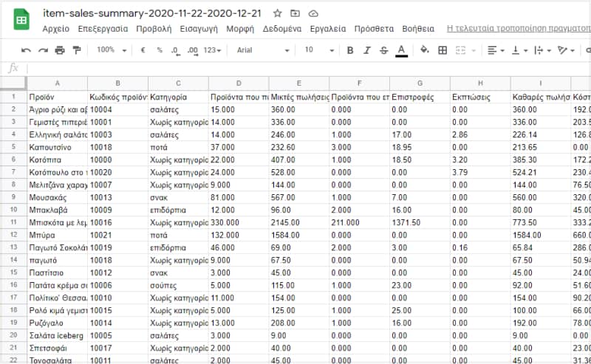The image size is (591, 364).
Task: Select the Καπουτσίνο cell
Action: (58, 148)
